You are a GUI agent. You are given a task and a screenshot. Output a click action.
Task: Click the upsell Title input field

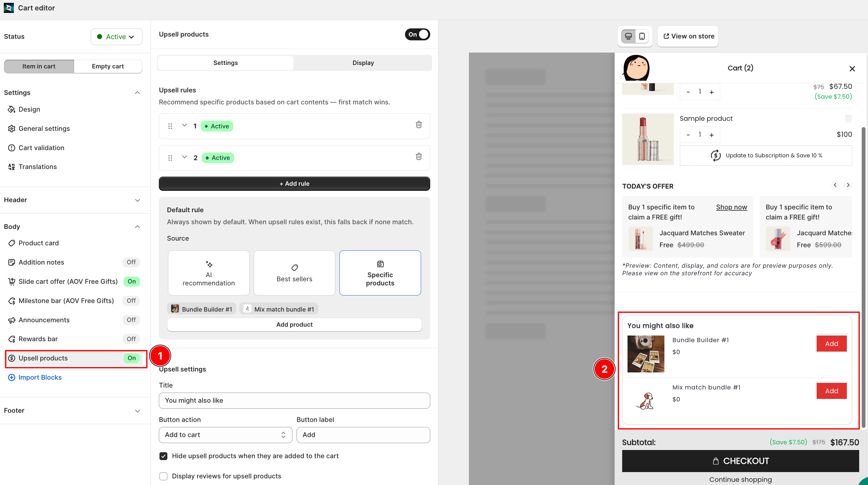click(294, 400)
